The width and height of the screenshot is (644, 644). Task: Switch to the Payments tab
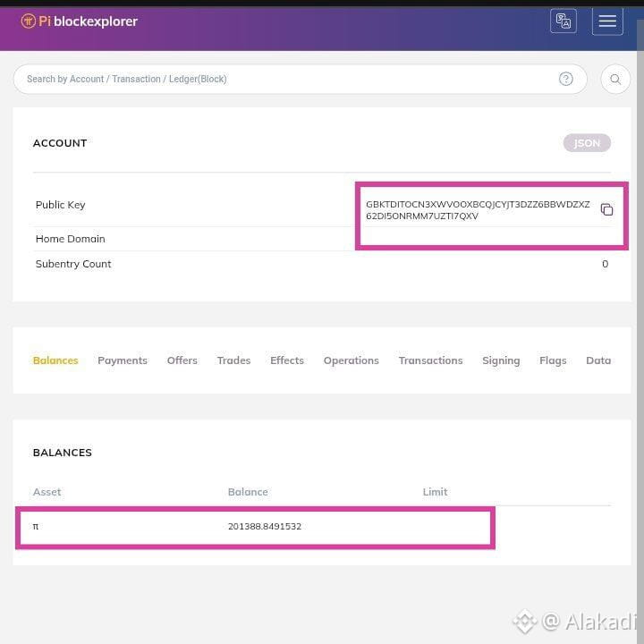pos(123,360)
